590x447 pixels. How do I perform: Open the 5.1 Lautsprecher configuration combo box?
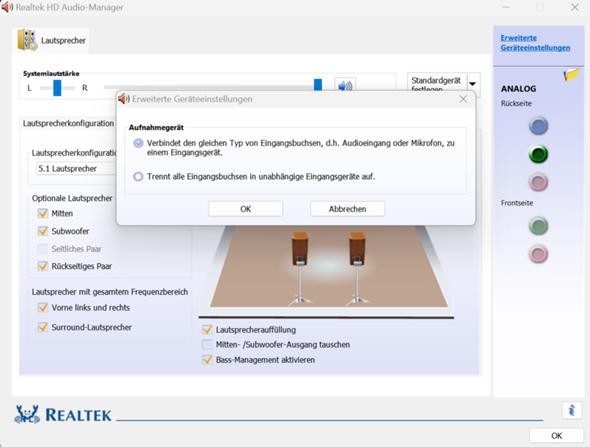[x=76, y=169]
